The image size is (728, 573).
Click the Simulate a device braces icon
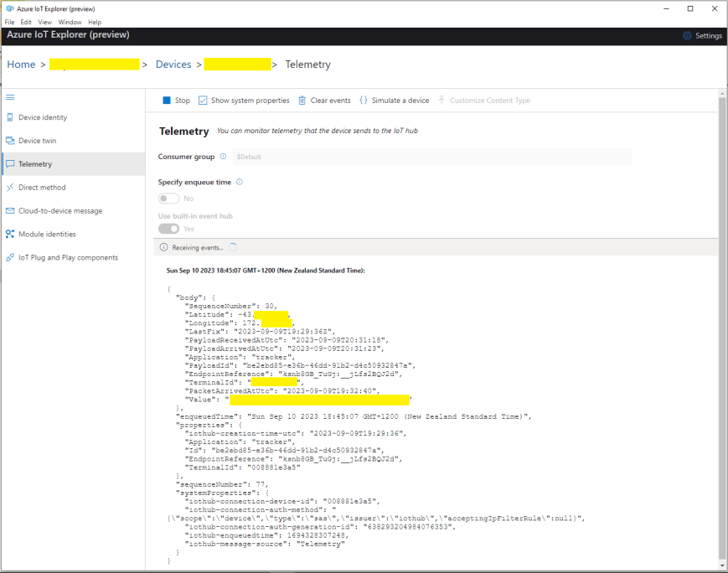363,100
